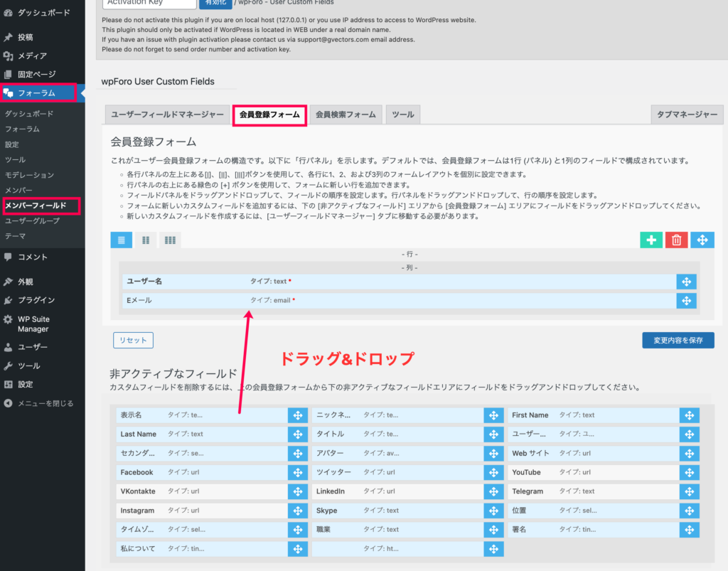
Task: Open WP Suite Manager menu item
Action: [x=42, y=324]
